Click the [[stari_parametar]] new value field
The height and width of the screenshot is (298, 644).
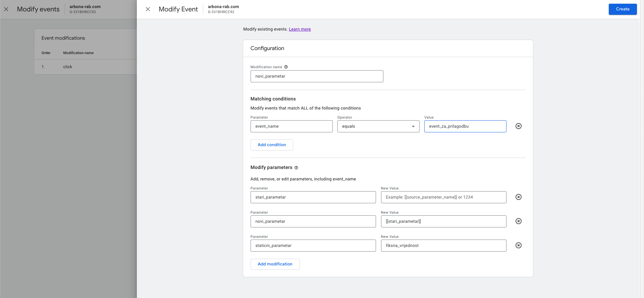tap(443, 221)
